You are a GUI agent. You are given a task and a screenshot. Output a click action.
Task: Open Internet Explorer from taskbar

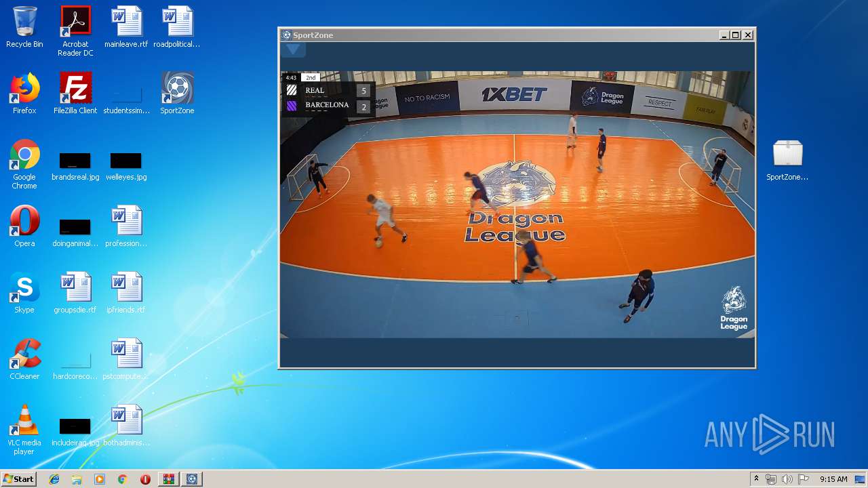pos(54,479)
